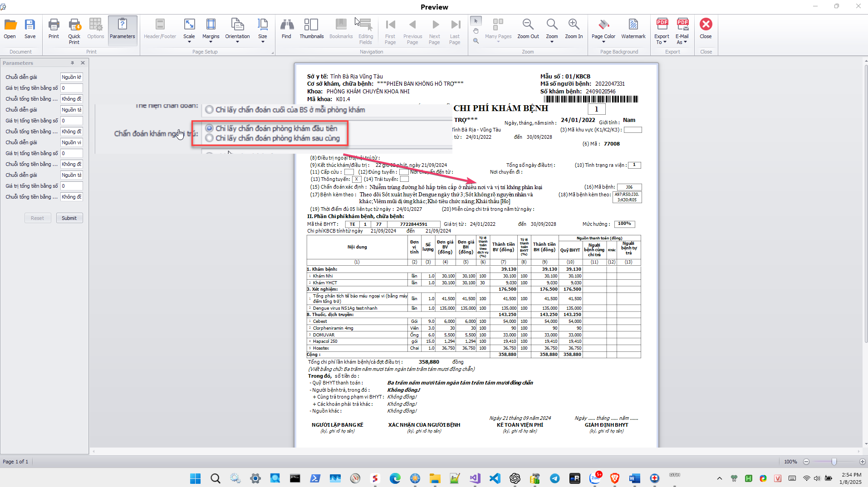
Task: Pin the Parameters panel
Action: coord(73,63)
